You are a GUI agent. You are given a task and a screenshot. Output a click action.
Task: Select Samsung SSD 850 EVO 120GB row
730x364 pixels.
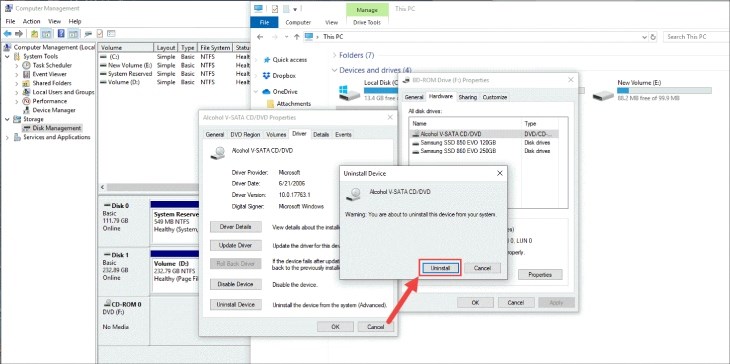click(483, 142)
